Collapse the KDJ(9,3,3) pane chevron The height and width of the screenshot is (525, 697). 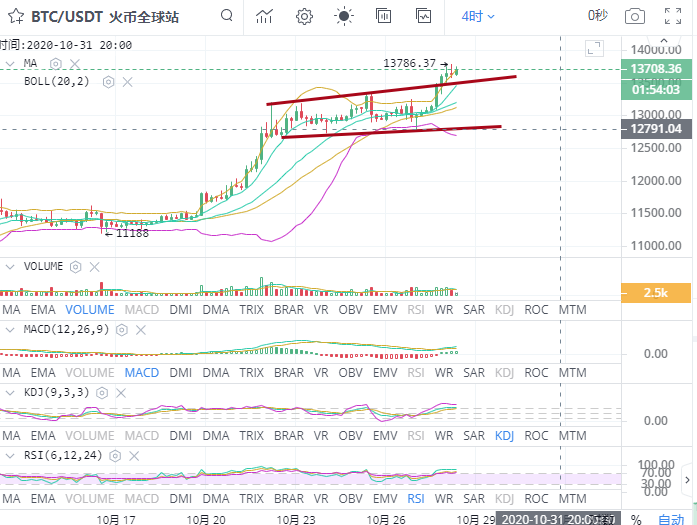coord(9,393)
